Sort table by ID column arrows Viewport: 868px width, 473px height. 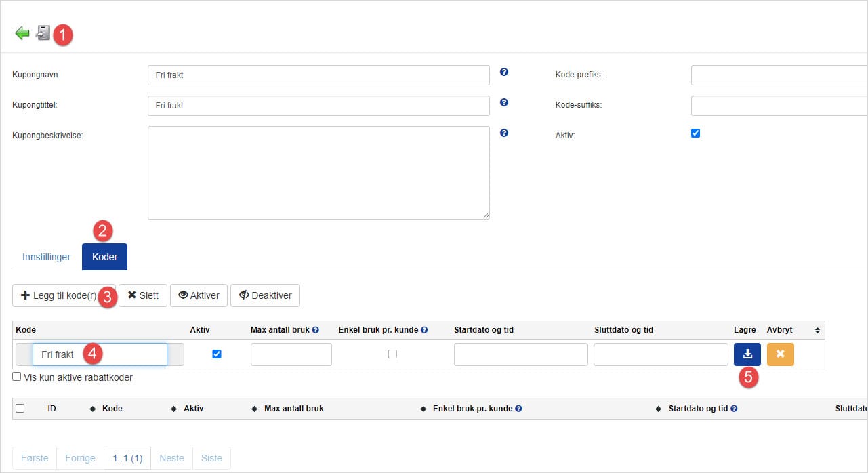coord(93,409)
